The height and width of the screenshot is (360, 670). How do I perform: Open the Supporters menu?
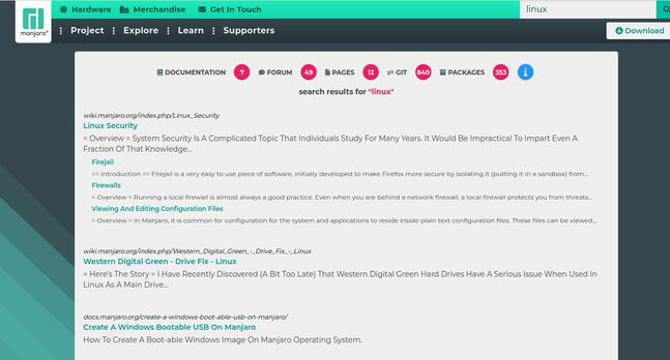pos(249,30)
